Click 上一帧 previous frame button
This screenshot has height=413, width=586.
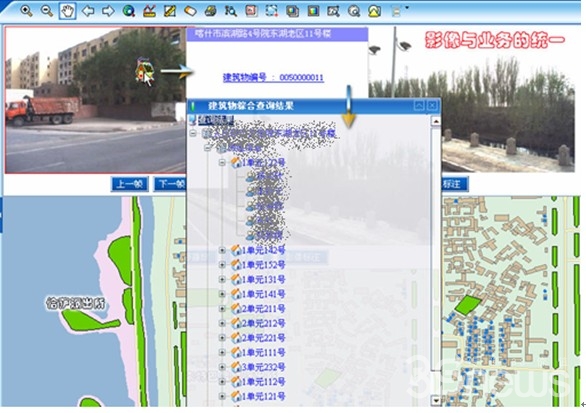(130, 184)
